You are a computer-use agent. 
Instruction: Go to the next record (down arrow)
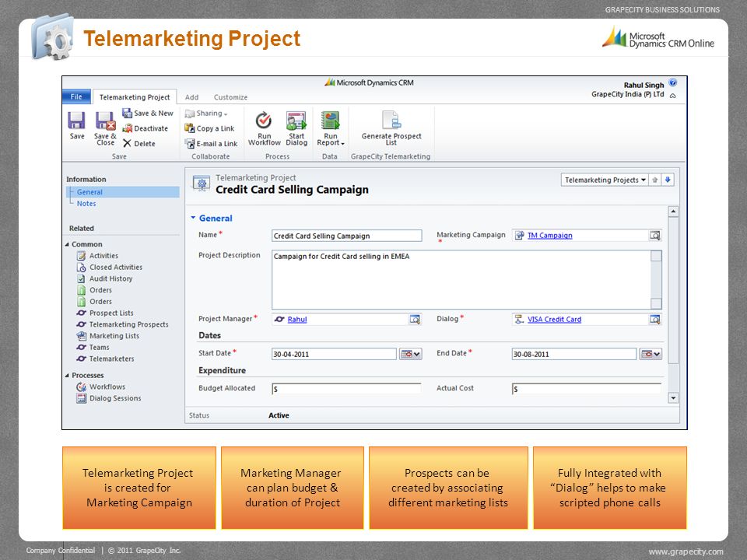[x=668, y=180]
